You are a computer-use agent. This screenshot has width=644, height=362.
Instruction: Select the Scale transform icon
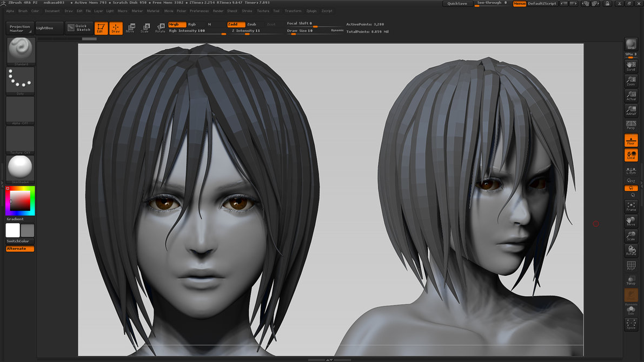tap(145, 28)
